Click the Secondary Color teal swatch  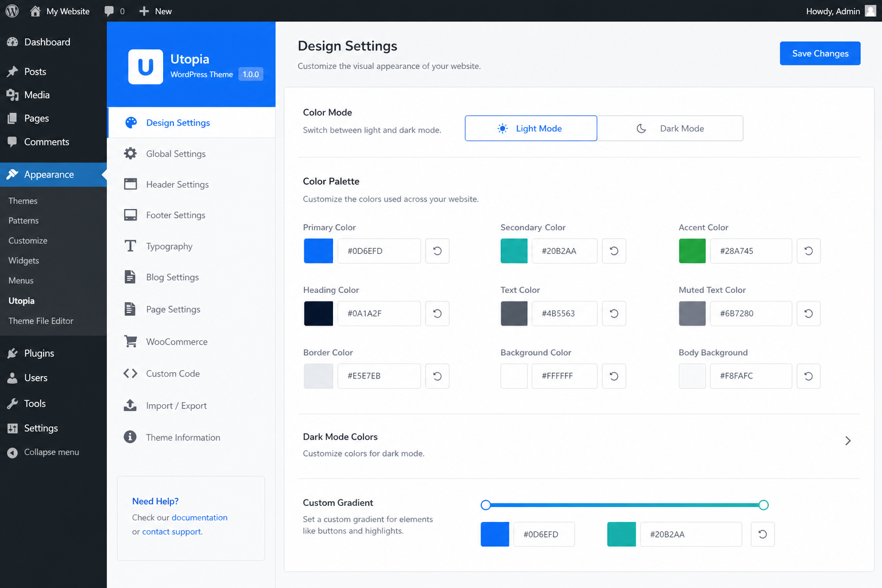(x=514, y=251)
